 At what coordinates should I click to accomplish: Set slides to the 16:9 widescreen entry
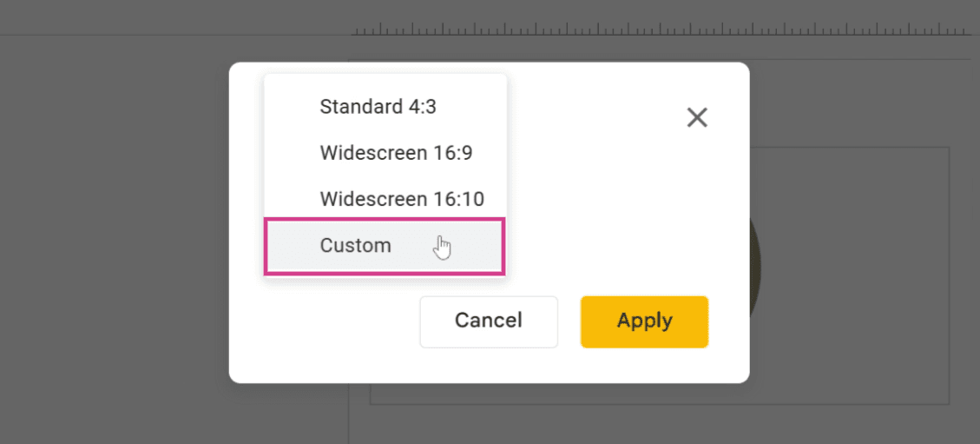pos(396,153)
